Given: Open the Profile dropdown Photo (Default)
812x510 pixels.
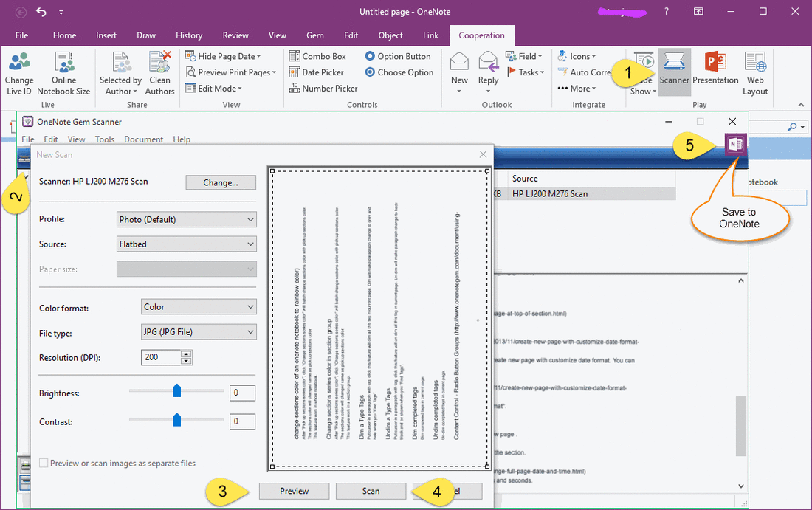Looking at the screenshot, I should pos(187,219).
